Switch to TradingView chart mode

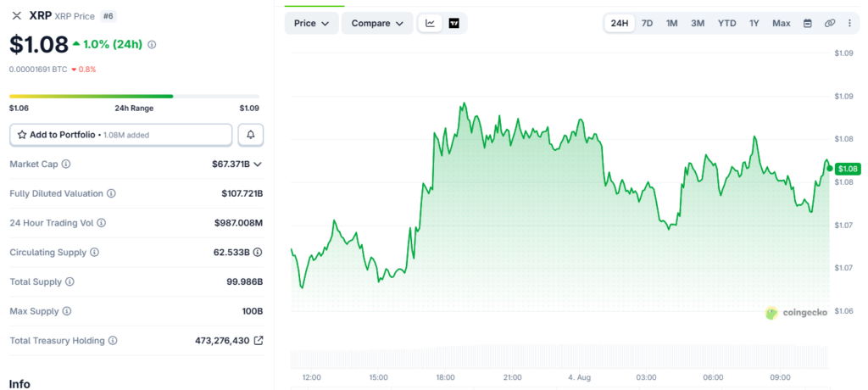pos(454,23)
